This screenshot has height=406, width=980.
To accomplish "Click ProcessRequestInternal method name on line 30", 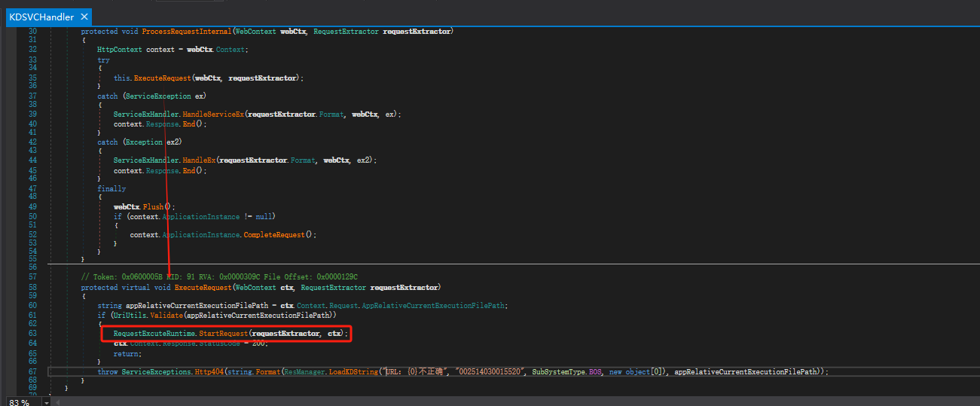I will pyautogui.click(x=186, y=32).
